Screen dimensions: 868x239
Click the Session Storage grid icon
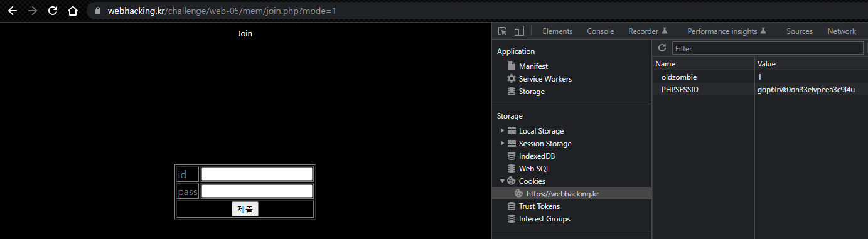click(x=512, y=143)
